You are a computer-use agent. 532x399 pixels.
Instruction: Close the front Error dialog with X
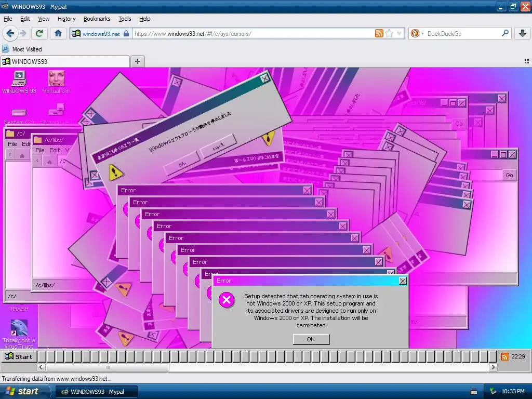pyautogui.click(x=403, y=281)
